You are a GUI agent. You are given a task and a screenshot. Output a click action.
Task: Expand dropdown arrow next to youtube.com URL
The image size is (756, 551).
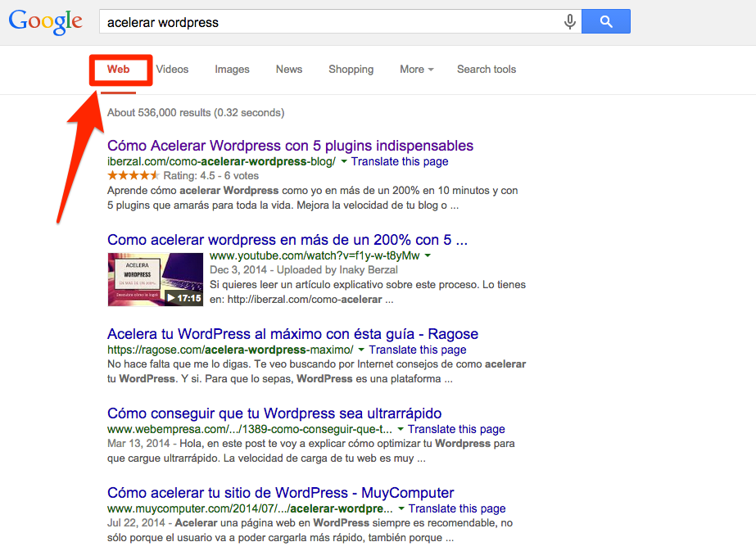tap(428, 255)
